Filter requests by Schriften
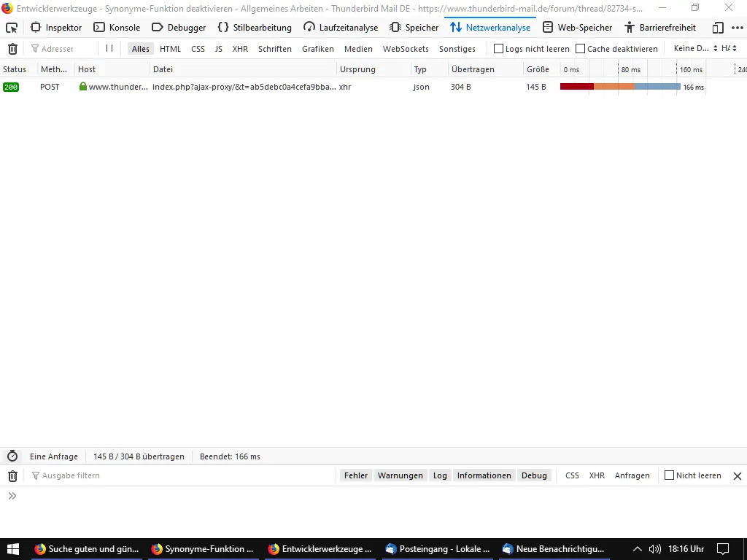 (275, 49)
